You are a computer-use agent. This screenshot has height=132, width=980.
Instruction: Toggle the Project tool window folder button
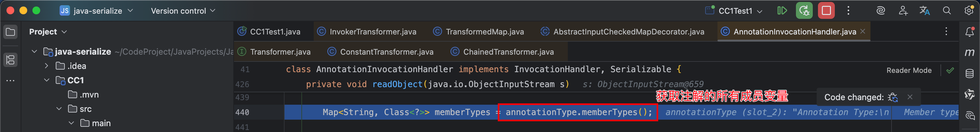pyautogui.click(x=10, y=32)
